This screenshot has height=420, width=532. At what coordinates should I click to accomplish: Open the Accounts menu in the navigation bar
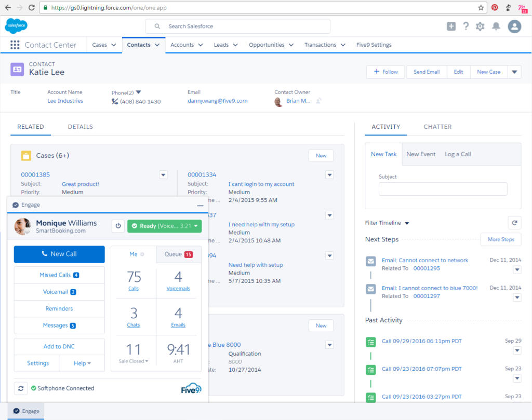click(x=186, y=45)
